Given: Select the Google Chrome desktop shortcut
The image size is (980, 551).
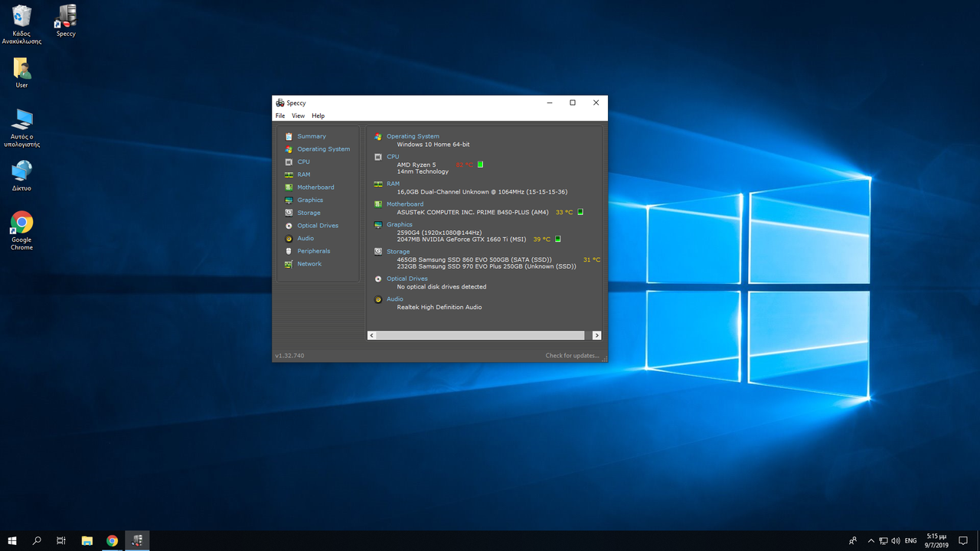Looking at the screenshot, I should [21, 230].
